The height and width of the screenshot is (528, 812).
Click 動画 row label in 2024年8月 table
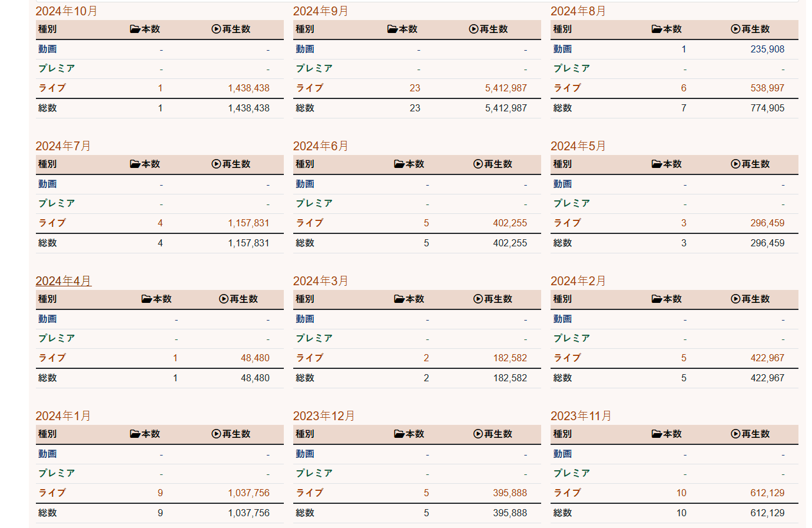pyautogui.click(x=562, y=49)
